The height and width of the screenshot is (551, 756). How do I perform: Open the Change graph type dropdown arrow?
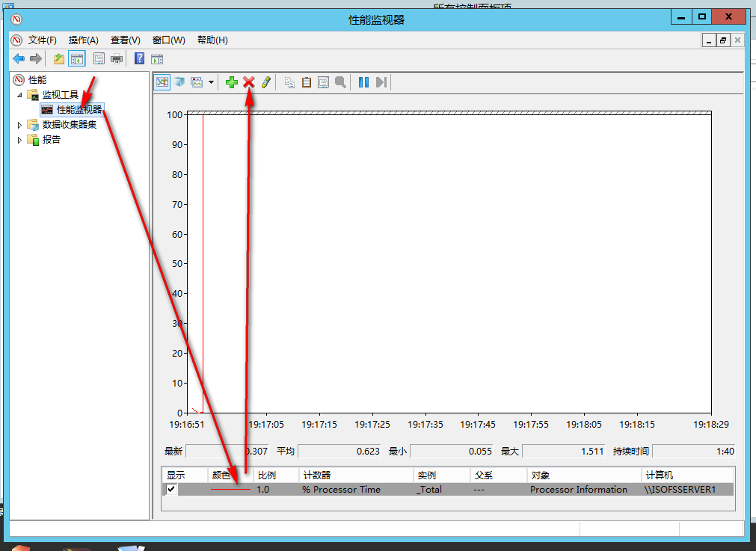pyautogui.click(x=212, y=82)
